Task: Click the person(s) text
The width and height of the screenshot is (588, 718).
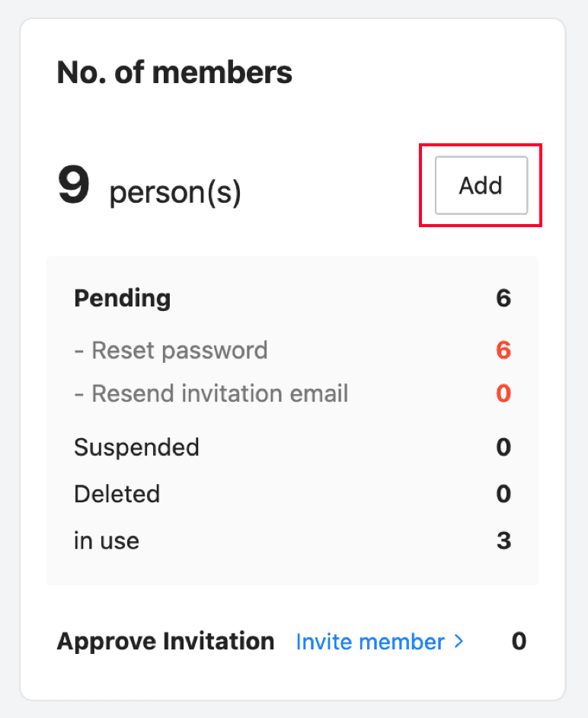Action: click(x=175, y=193)
